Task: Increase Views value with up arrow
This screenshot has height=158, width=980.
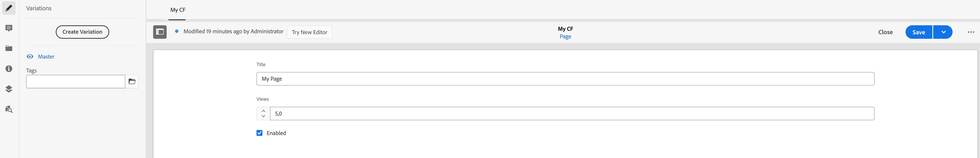Action: coord(263,111)
